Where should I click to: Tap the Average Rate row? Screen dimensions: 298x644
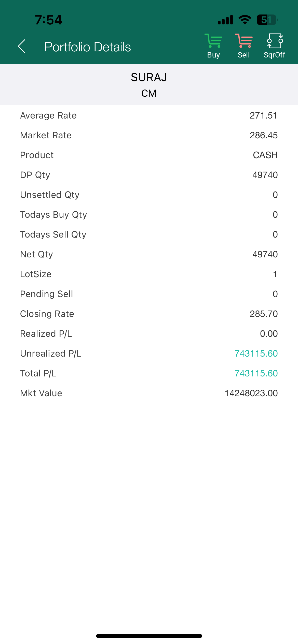[x=149, y=115]
